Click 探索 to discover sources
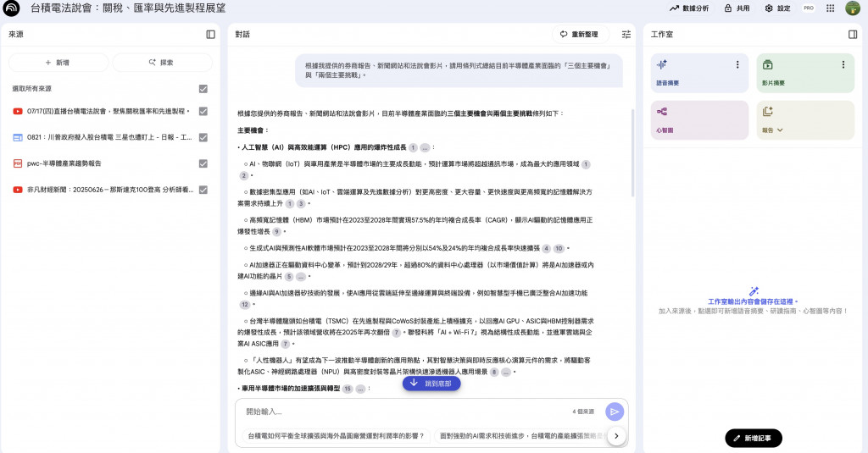 pos(162,63)
